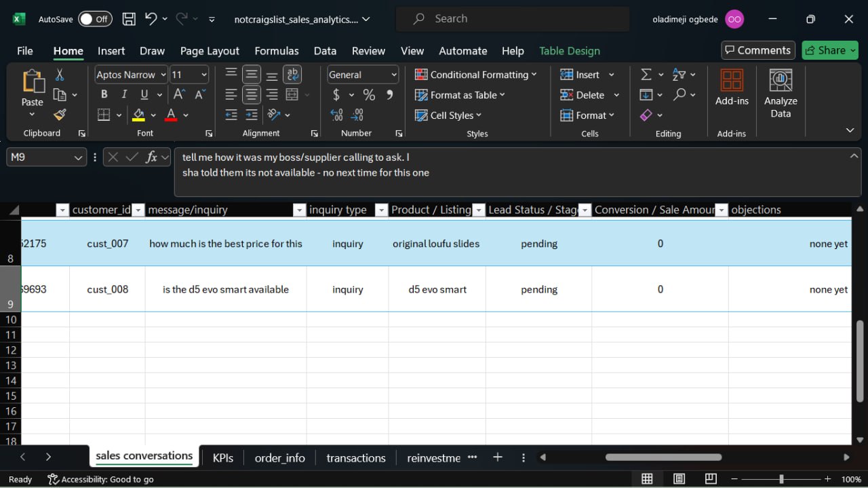Viewport: 868px width, 488px height.
Task: Click the Insert Function fx icon
Action: coord(151,157)
